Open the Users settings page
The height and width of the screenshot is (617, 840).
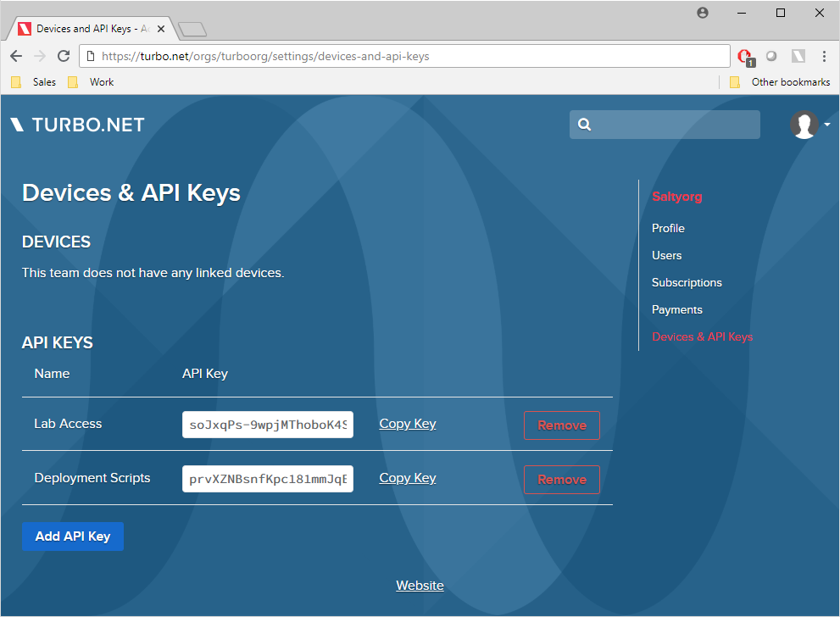666,255
